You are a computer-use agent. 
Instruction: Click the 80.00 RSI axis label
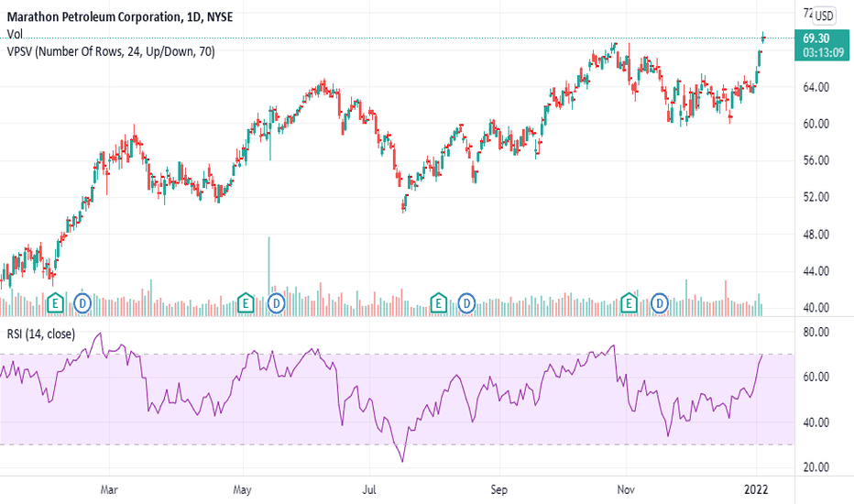(x=816, y=332)
